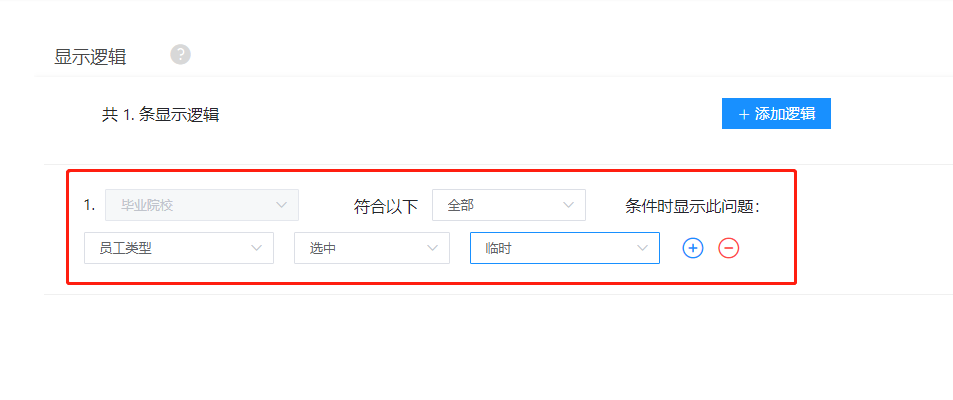The width and height of the screenshot is (953, 400).
Task: Remove condition with red minus icon
Action: [729, 248]
